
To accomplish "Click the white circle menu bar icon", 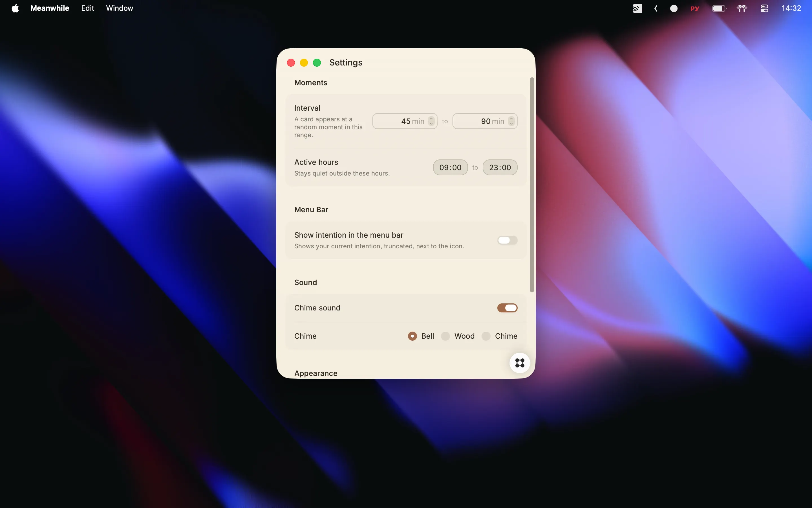I will (674, 8).
